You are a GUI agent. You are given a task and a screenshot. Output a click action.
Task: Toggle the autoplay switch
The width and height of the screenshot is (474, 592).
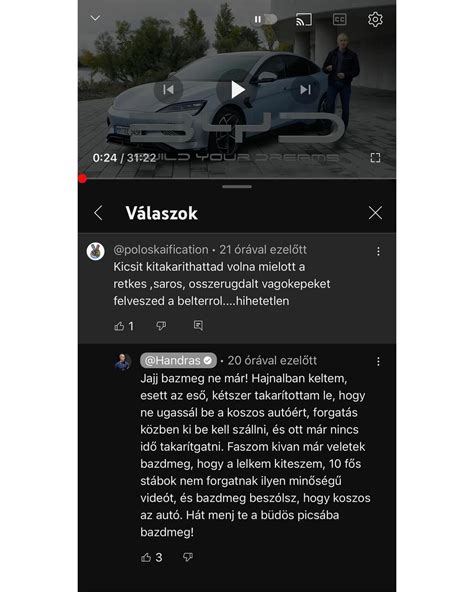[265, 19]
